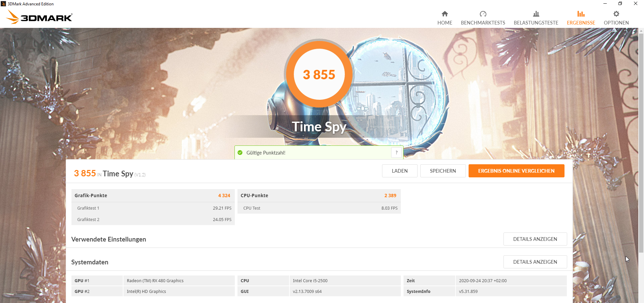Click the (V1.2) version label

pos(140,175)
